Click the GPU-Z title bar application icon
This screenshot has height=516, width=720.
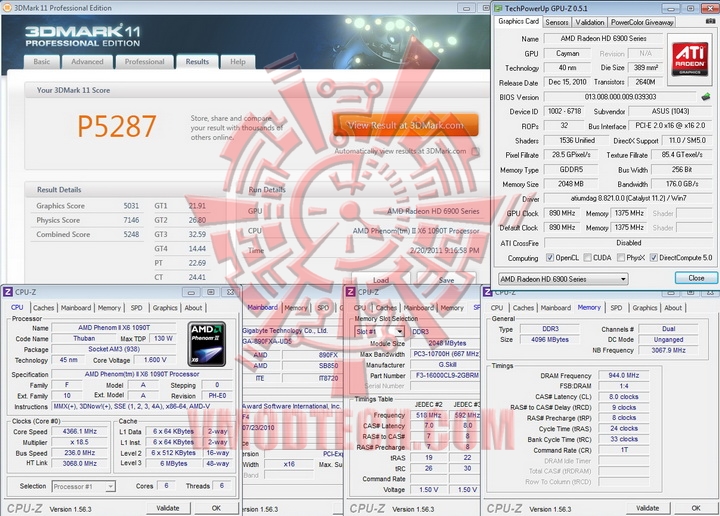pyautogui.click(x=498, y=8)
